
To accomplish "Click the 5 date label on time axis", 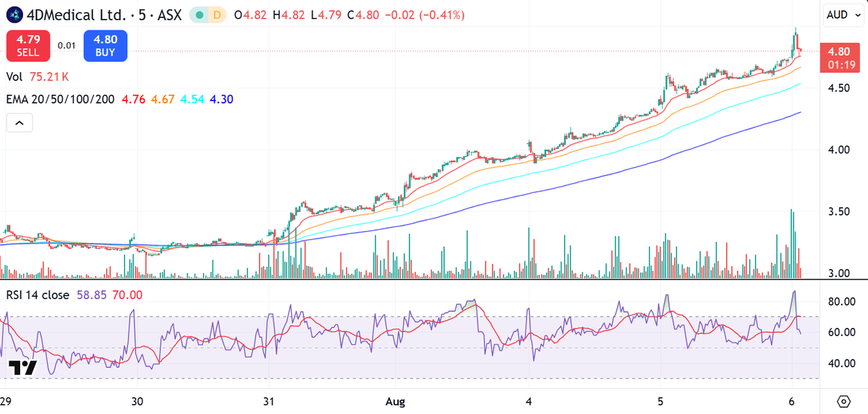I will click(660, 401).
